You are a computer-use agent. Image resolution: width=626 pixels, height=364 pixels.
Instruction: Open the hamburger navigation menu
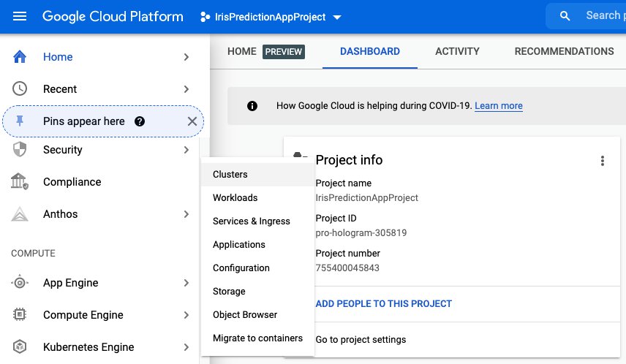click(20, 16)
